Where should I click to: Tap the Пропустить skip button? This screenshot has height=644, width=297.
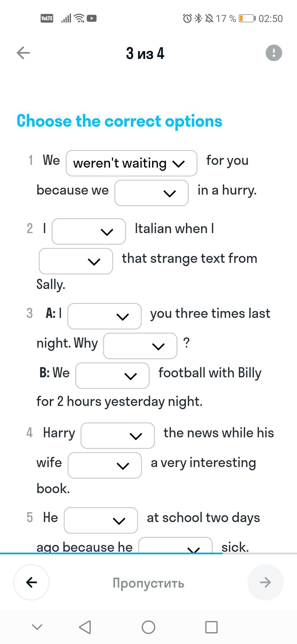coord(148,583)
